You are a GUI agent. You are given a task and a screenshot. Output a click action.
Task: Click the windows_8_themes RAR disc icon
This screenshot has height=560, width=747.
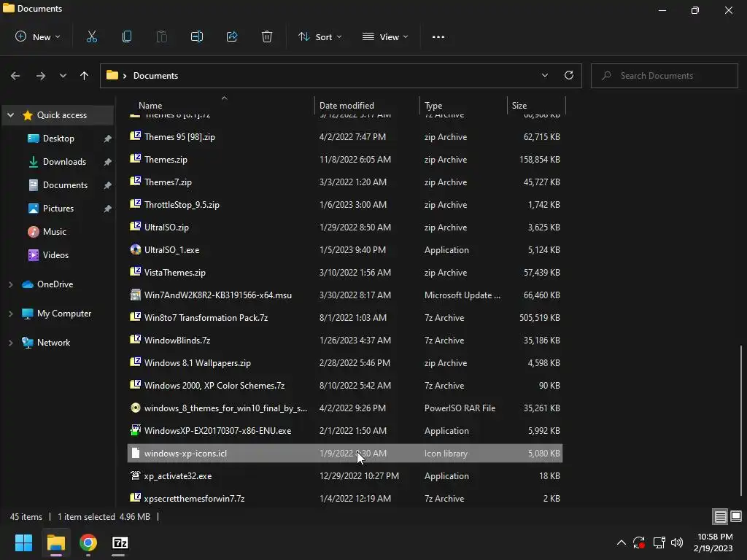[x=135, y=408]
